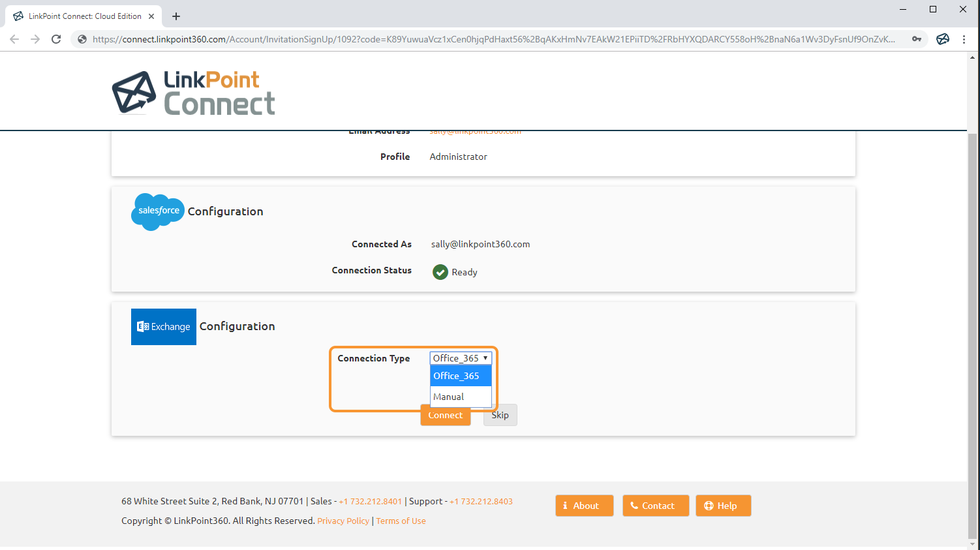Image resolution: width=980 pixels, height=550 pixels.
Task: Click the browser forward arrow
Action: click(35, 39)
